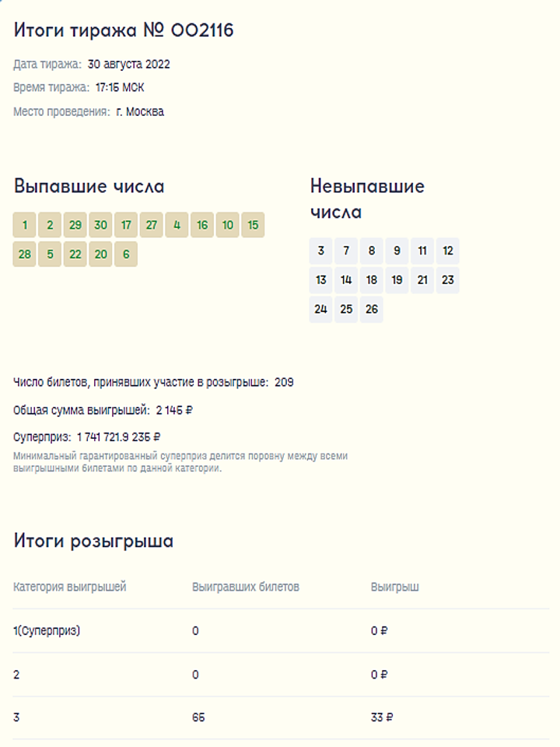Click drawn number tile 29
Image resolution: width=560 pixels, height=747 pixels.
(75, 226)
